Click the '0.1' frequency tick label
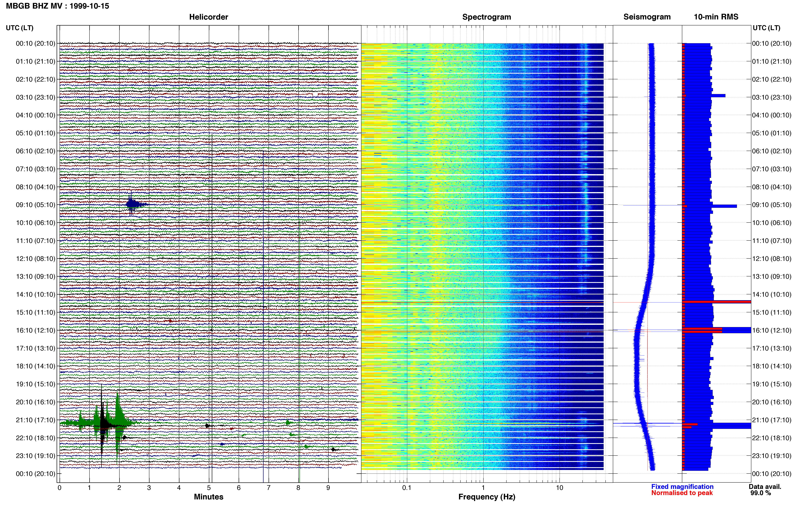This screenshot has height=508, width=812. pos(407,488)
